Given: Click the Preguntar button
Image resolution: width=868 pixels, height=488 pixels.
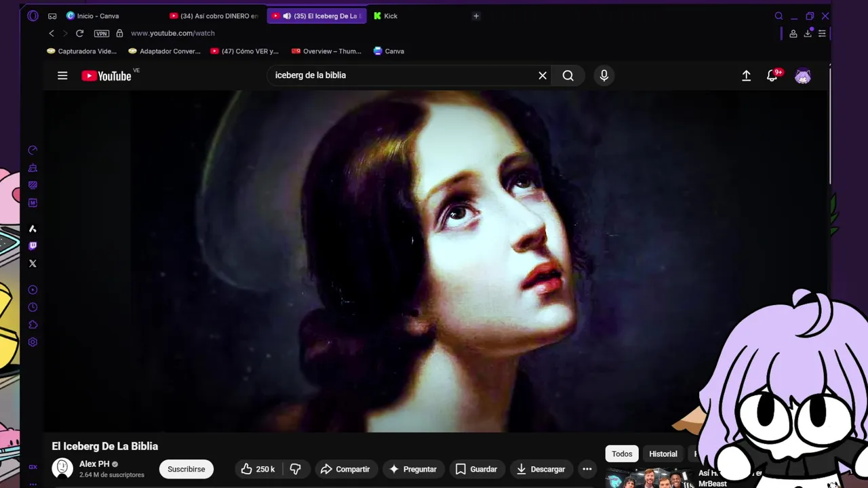Looking at the screenshot, I should (412, 469).
